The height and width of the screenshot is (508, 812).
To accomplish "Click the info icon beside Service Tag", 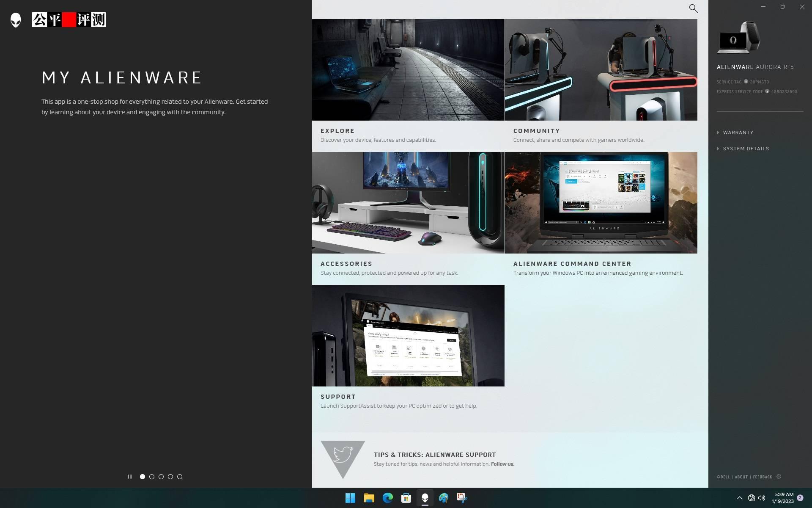I will pyautogui.click(x=746, y=82).
